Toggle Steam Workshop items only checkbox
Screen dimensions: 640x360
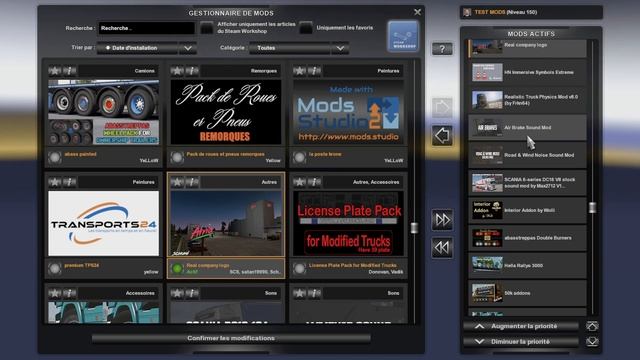207,28
